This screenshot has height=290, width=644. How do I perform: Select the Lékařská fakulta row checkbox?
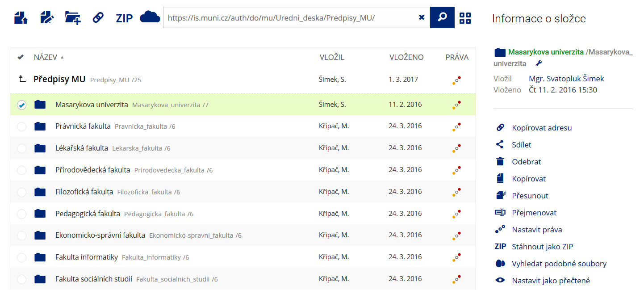coord(21,148)
